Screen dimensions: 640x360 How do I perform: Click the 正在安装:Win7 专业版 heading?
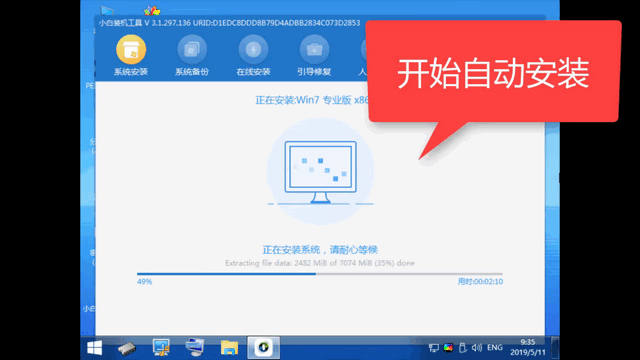click(x=312, y=100)
